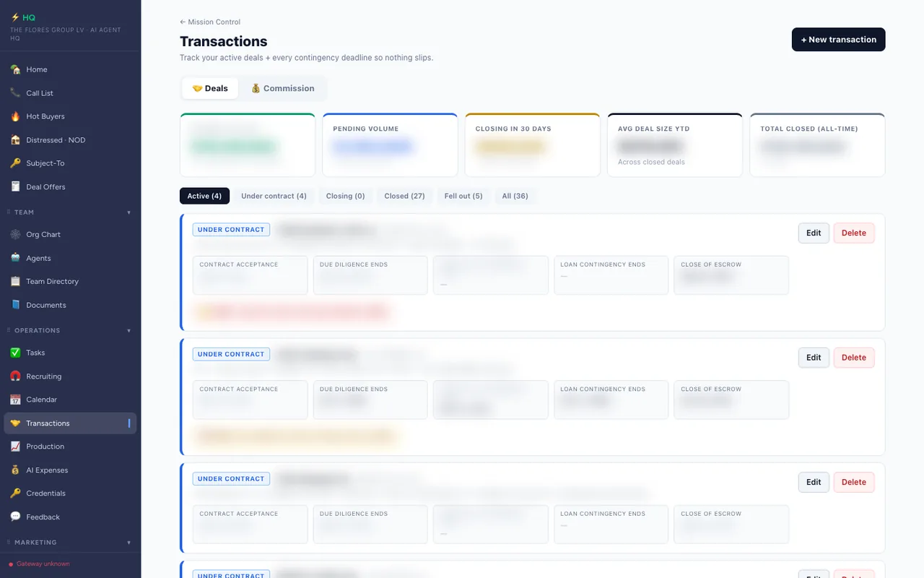The height and width of the screenshot is (578, 924).
Task: Click the Home house icon in sidebar
Action: (15, 69)
